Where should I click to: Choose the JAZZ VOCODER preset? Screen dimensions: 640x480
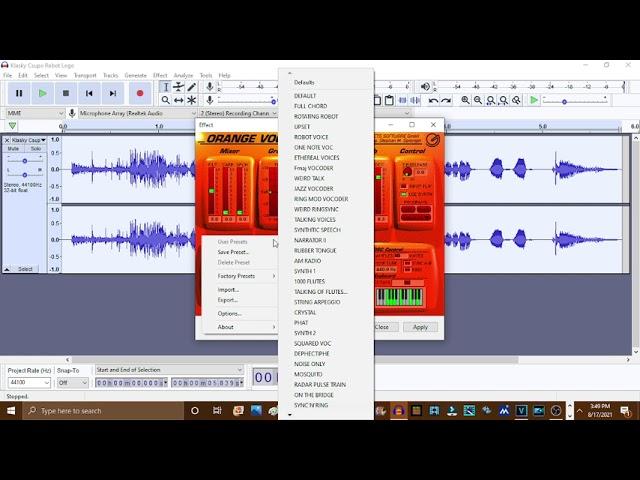click(313, 189)
